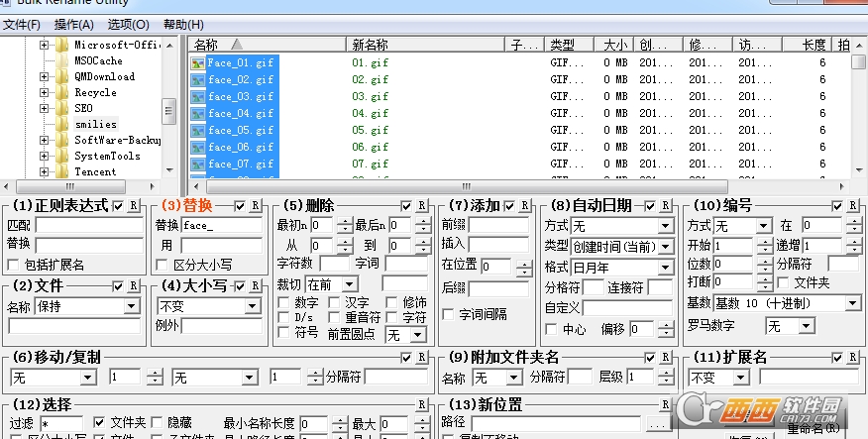Click the 替换 text field containing face_

221,226
